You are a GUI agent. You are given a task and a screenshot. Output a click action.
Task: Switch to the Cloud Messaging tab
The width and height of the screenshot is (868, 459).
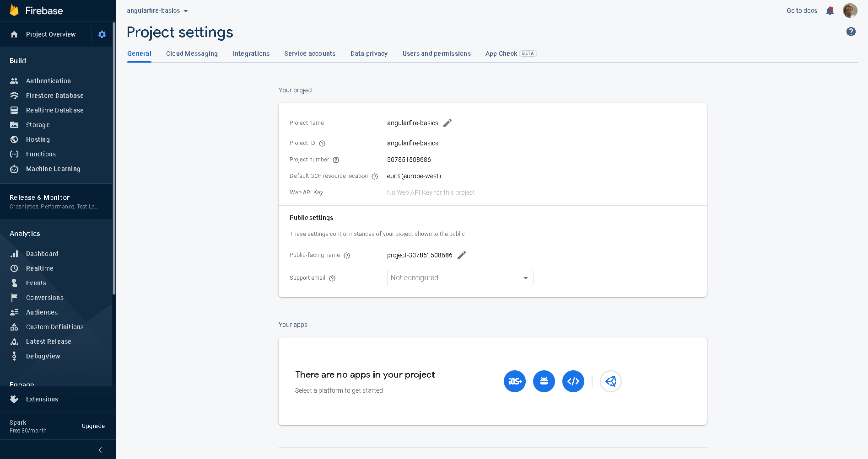pyautogui.click(x=192, y=53)
